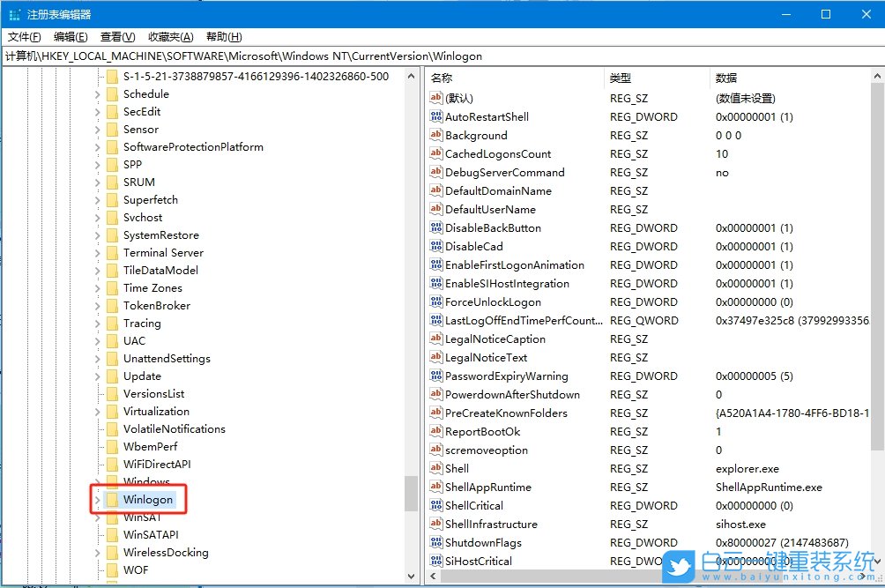Click the ab icon beside LegalNoticeText
885x588 pixels.
click(x=435, y=357)
